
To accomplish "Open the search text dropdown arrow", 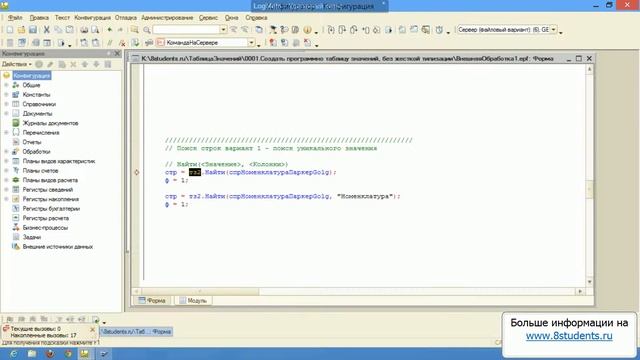I will 223,30.
